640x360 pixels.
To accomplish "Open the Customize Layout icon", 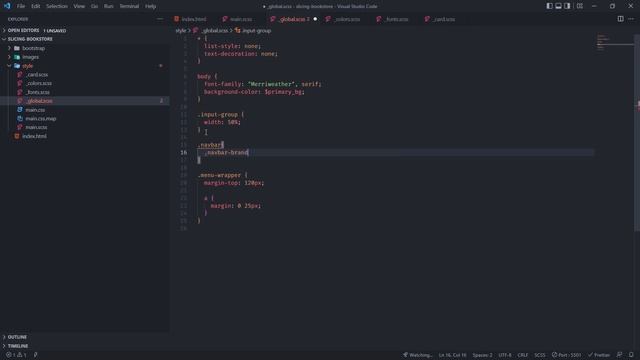I will [x=580, y=6].
